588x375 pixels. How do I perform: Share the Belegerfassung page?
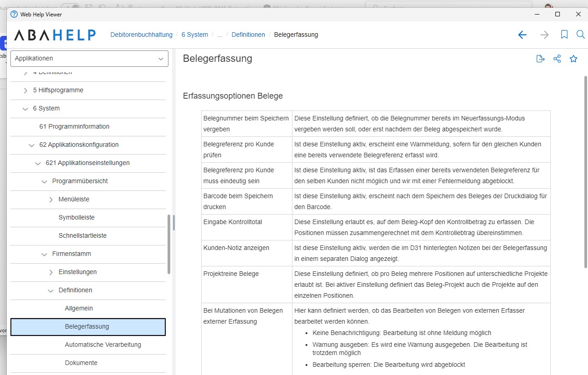[x=557, y=59]
